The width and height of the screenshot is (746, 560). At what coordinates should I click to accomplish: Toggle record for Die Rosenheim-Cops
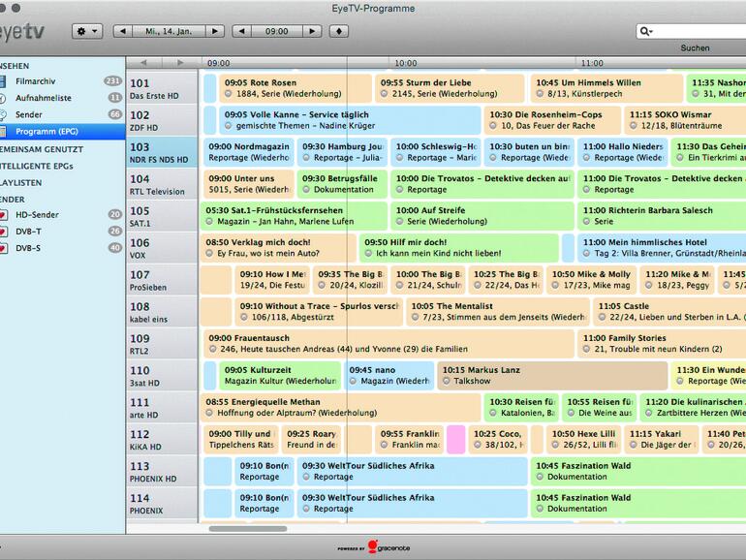493,126
